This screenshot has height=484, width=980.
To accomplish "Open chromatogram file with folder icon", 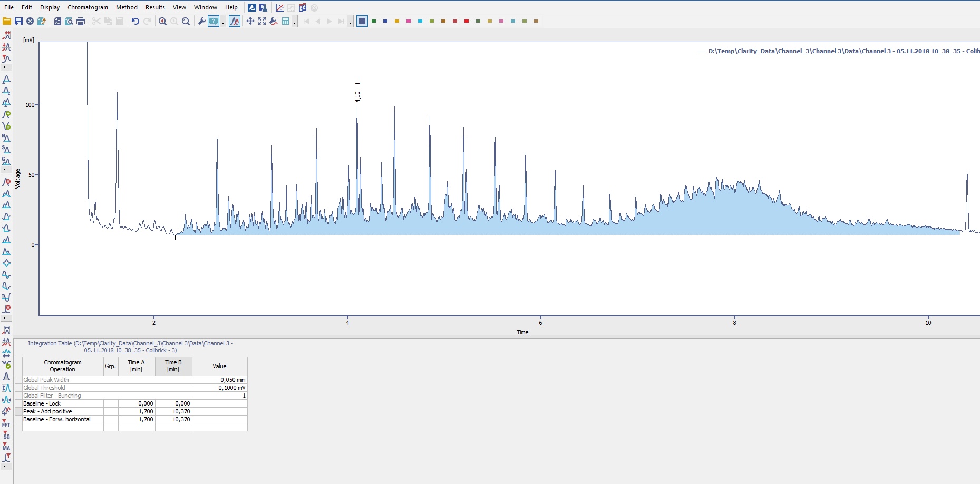I will pyautogui.click(x=7, y=21).
